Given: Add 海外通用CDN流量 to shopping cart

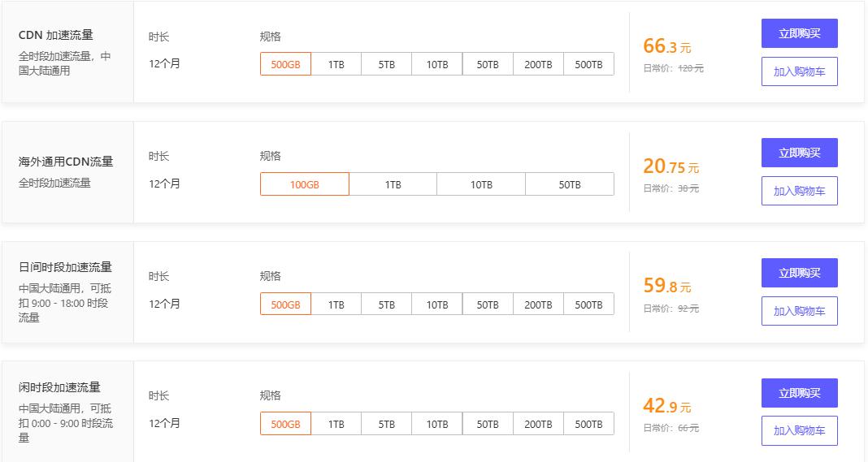Looking at the screenshot, I should pos(799,191).
